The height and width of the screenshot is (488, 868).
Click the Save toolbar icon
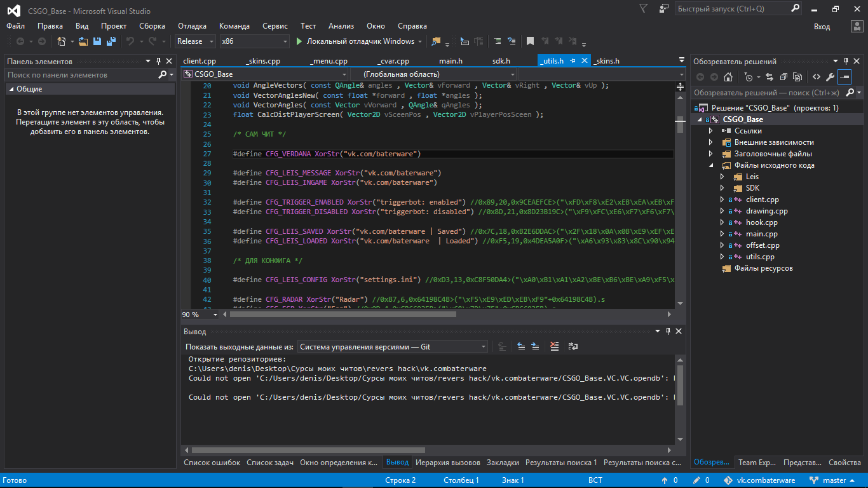(x=97, y=41)
